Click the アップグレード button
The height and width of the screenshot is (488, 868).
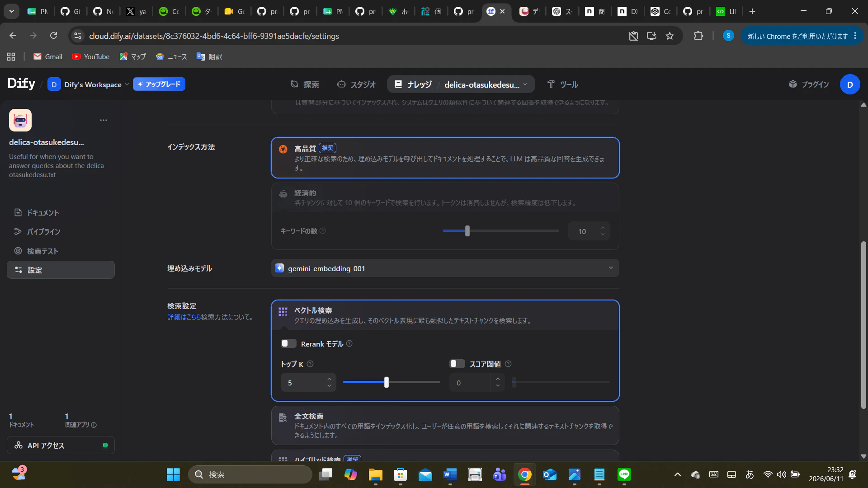(x=159, y=84)
